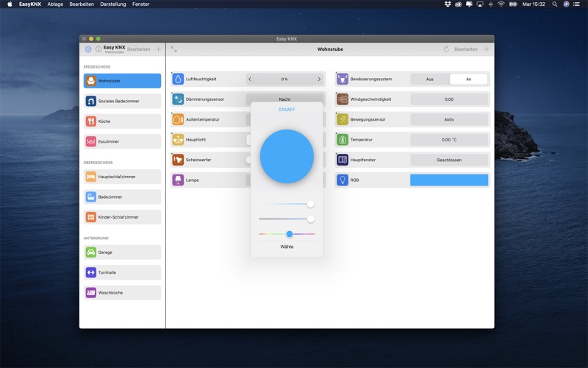Open the Küche room
The width and height of the screenshot is (588, 368).
click(x=122, y=121)
